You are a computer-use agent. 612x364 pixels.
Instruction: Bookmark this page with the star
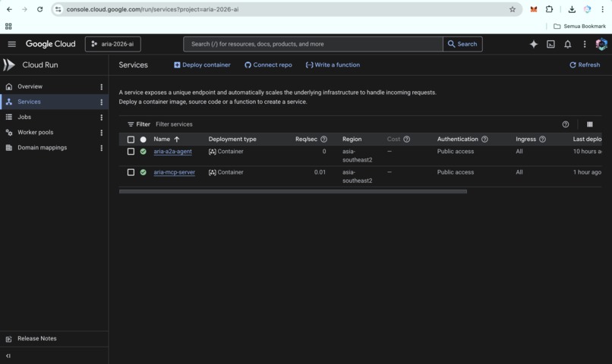(x=512, y=9)
